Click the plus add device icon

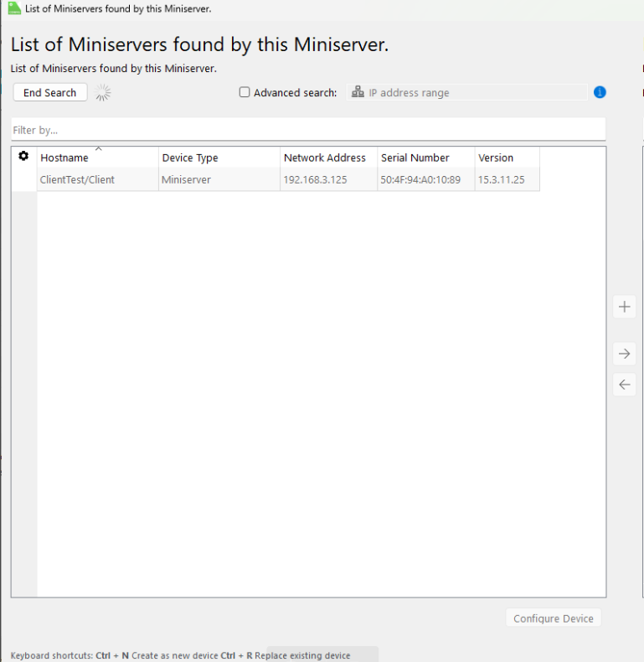click(x=624, y=307)
